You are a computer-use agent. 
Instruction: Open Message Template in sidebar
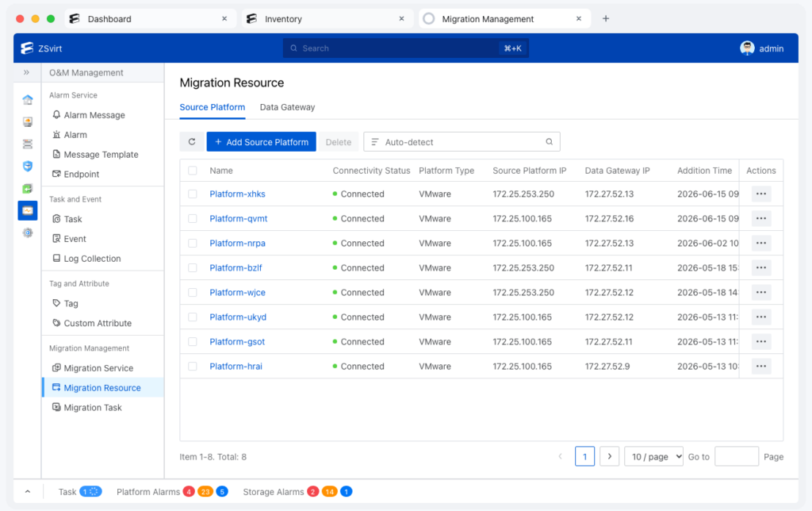(95, 155)
